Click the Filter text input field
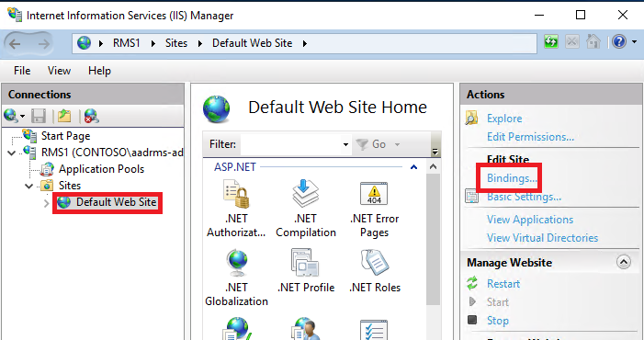This screenshot has width=644, height=340. click(291, 144)
